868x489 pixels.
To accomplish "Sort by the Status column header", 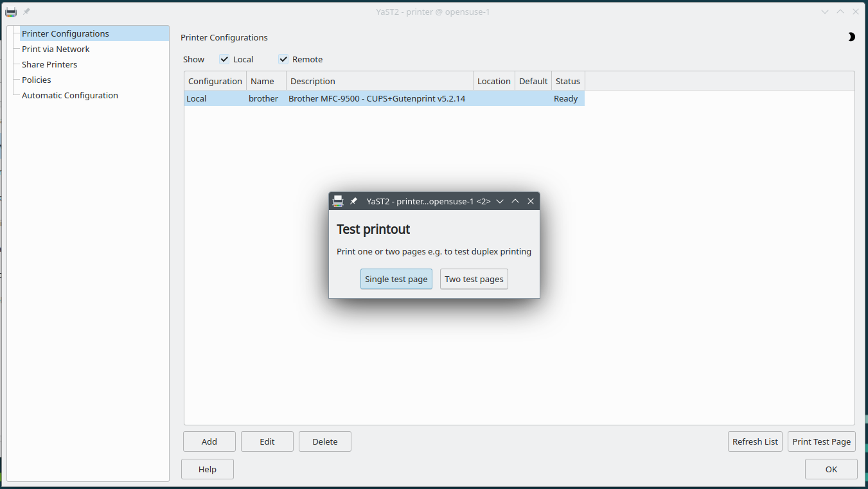I will tap(568, 81).
